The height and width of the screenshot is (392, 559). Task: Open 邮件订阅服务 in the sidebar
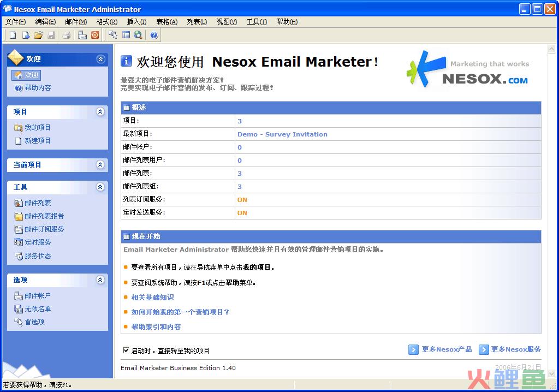[x=39, y=229]
